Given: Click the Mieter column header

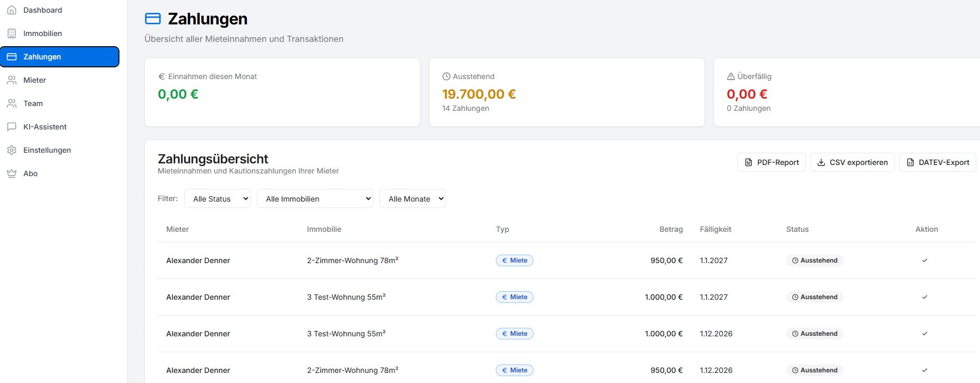Looking at the screenshot, I should click(x=177, y=229).
